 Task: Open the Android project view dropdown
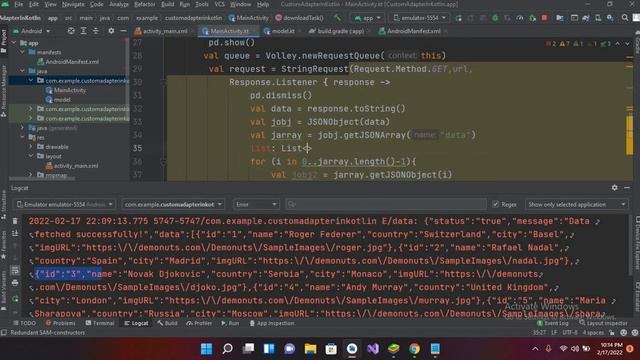click(x=31, y=31)
